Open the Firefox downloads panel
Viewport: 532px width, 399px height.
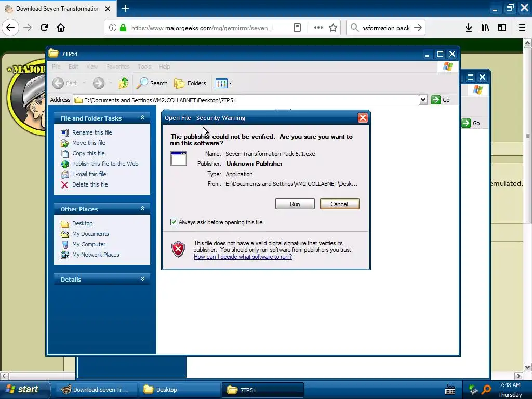pyautogui.click(x=469, y=28)
